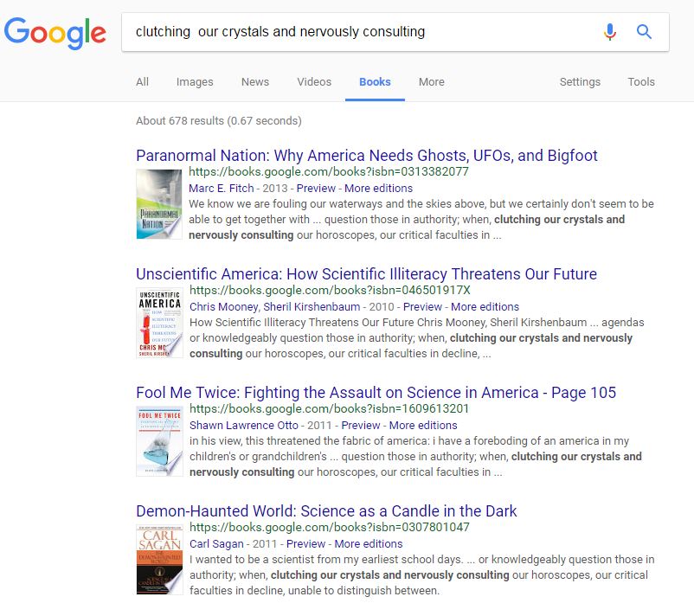
Task: Switch to the All results tab
Action: point(143,82)
